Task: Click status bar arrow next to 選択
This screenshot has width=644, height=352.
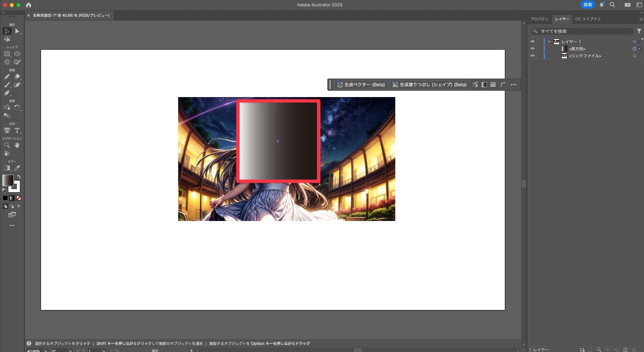Action: 192,351
